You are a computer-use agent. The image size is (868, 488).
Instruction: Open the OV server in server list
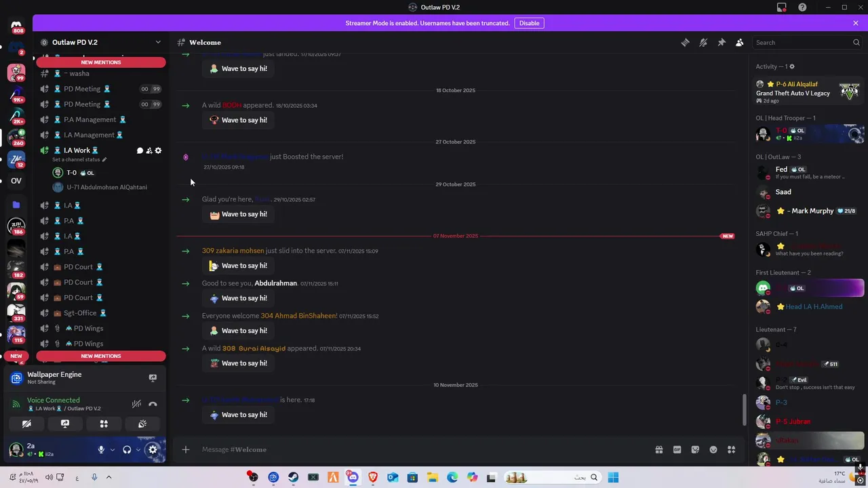pos(16,180)
